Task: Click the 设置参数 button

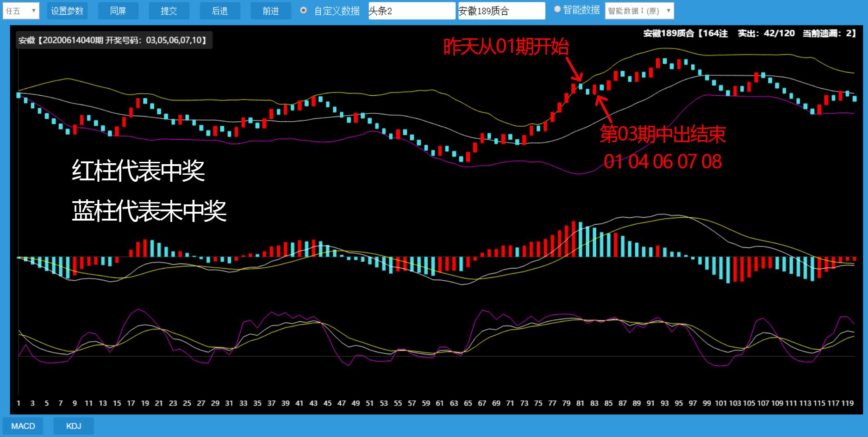Action: (67, 11)
